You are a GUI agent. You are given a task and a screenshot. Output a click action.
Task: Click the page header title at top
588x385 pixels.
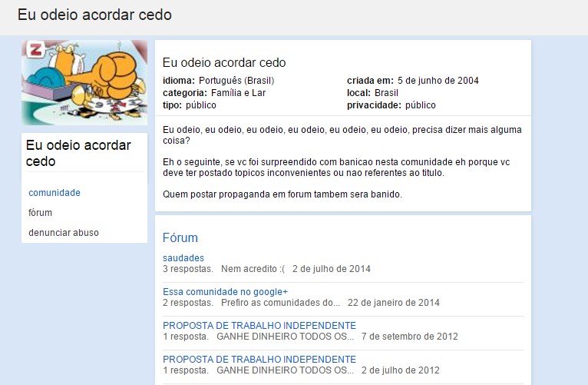(x=94, y=15)
